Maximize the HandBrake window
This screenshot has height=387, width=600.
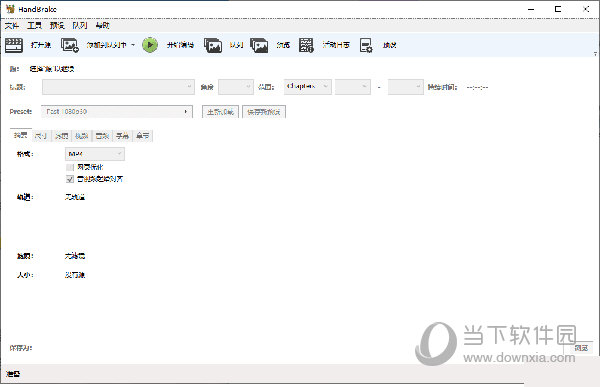point(558,9)
